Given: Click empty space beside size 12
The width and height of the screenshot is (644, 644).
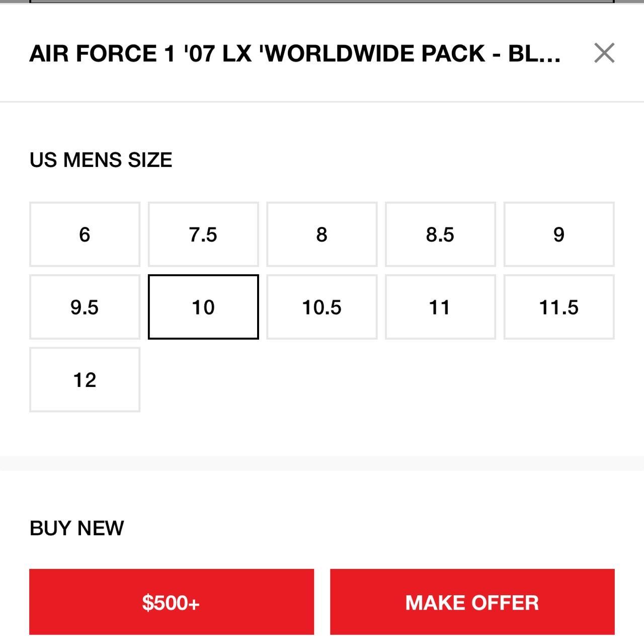Looking at the screenshot, I should coord(377,379).
